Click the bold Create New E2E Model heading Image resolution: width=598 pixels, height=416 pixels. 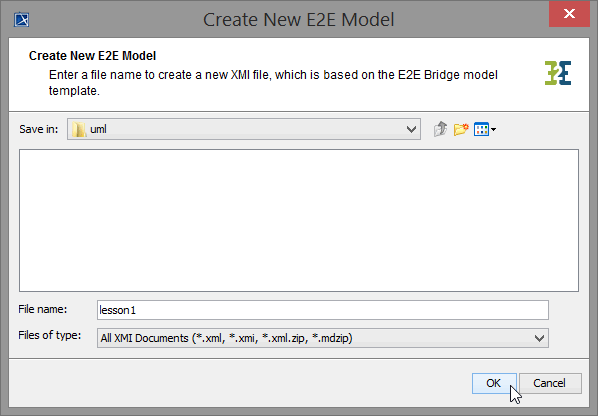coord(92,56)
